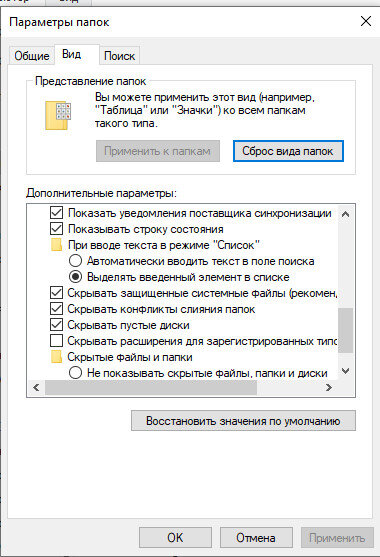Click the horizontal scrollbar thumb

tap(151, 387)
